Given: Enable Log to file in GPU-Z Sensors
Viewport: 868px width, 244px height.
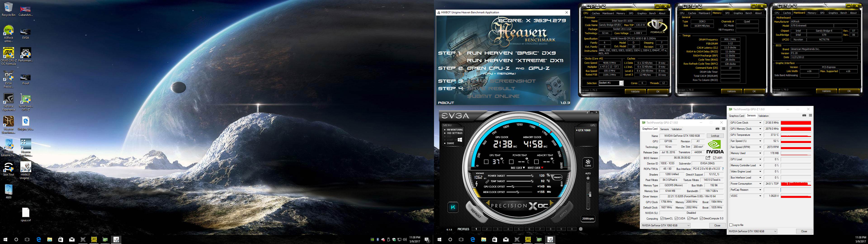Looking at the screenshot, I should tap(731, 225).
